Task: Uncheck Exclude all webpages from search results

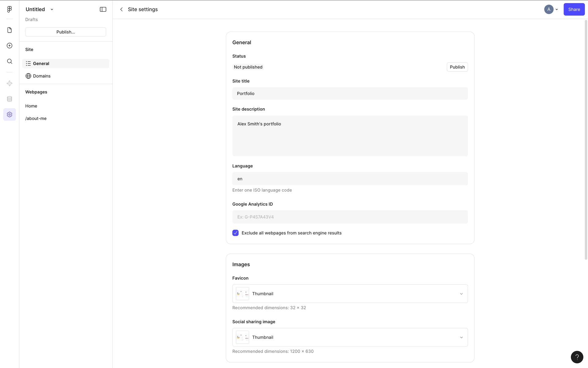Action: [235, 233]
